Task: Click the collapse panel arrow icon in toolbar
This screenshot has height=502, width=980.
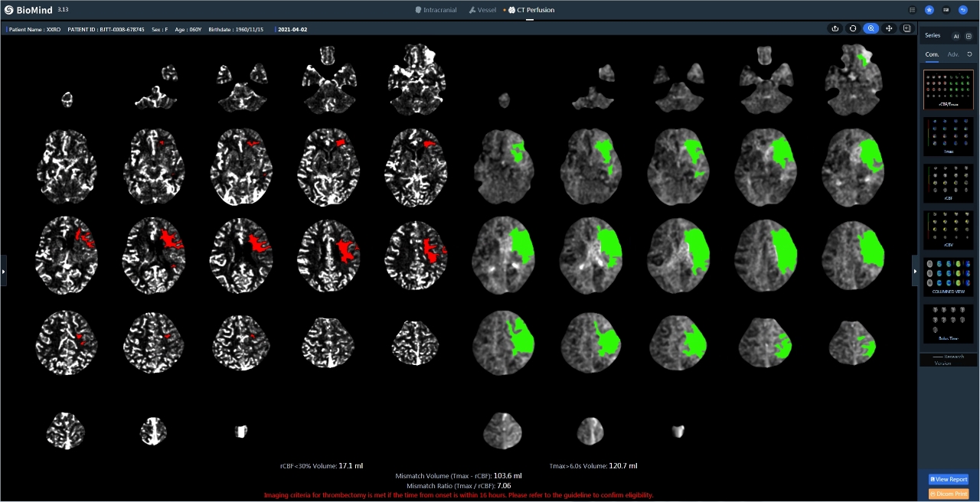Action: coord(907,28)
